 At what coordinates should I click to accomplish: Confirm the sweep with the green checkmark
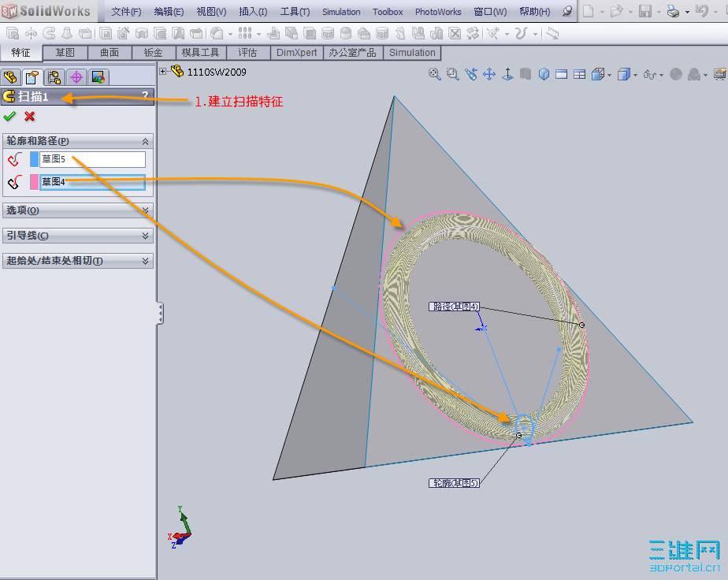[9, 117]
